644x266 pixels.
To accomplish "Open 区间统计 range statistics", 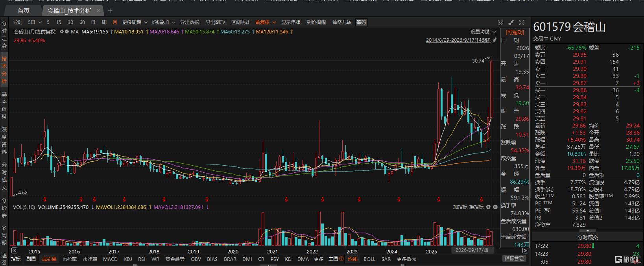I will pyautogui.click(x=241, y=22).
